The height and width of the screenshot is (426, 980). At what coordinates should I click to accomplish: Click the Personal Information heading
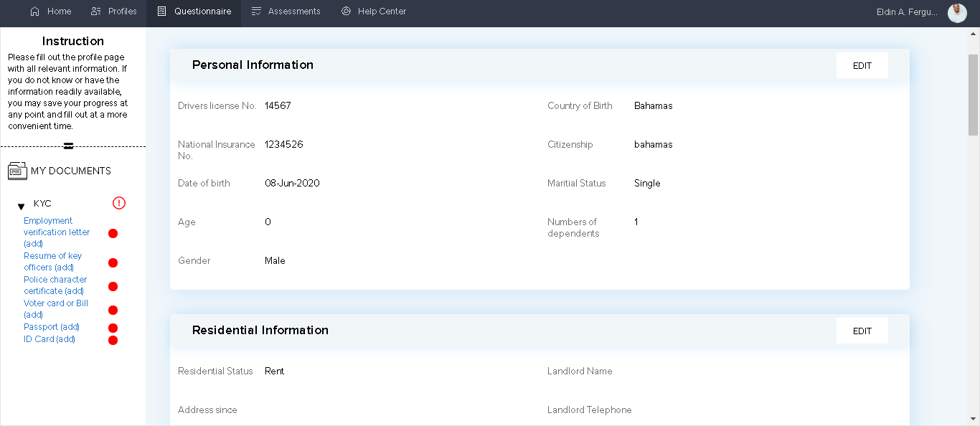coord(253,65)
